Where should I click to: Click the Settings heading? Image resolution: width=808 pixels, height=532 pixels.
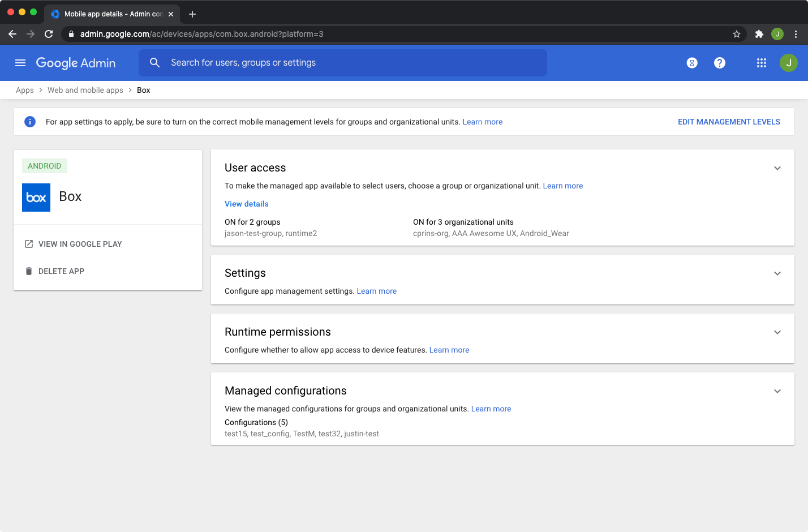pyautogui.click(x=245, y=273)
